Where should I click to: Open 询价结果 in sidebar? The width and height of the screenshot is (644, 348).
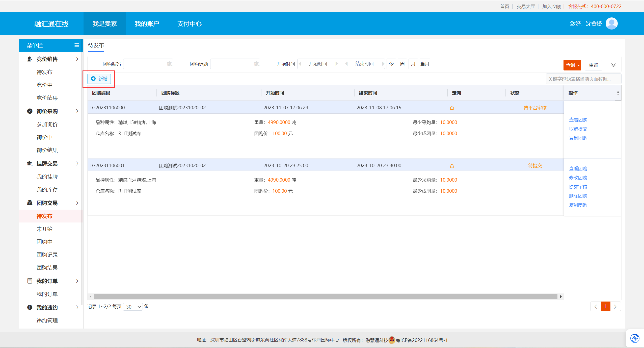[47, 150]
